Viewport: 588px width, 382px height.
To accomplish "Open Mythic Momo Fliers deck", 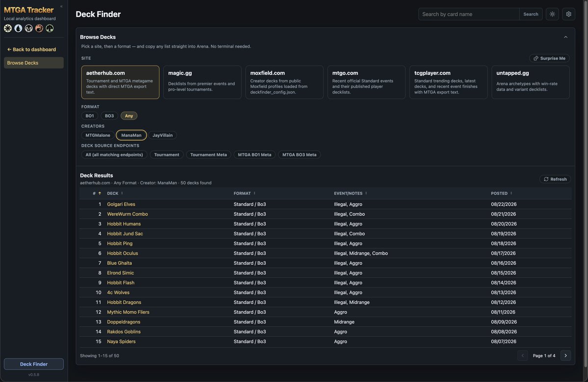I will click(128, 312).
